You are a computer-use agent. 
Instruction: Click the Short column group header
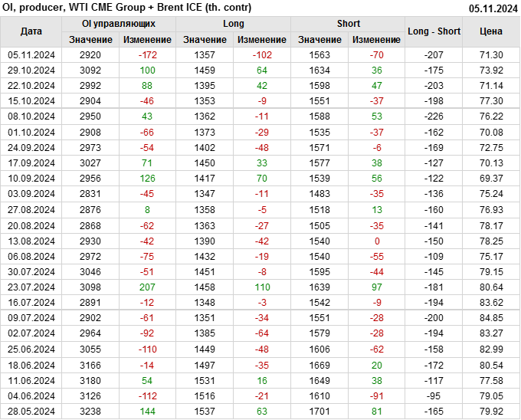(x=348, y=24)
